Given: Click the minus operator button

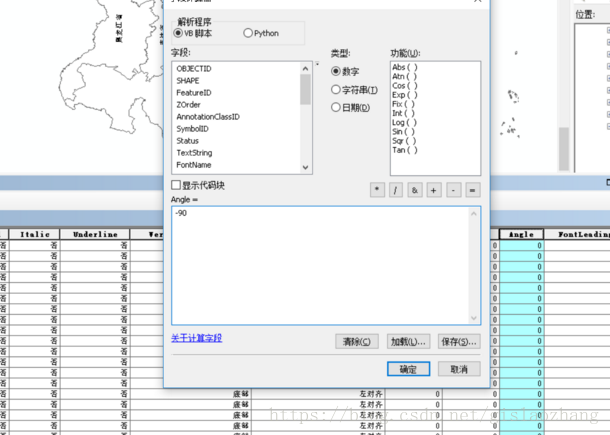Looking at the screenshot, I should click(x=453, y=190).
